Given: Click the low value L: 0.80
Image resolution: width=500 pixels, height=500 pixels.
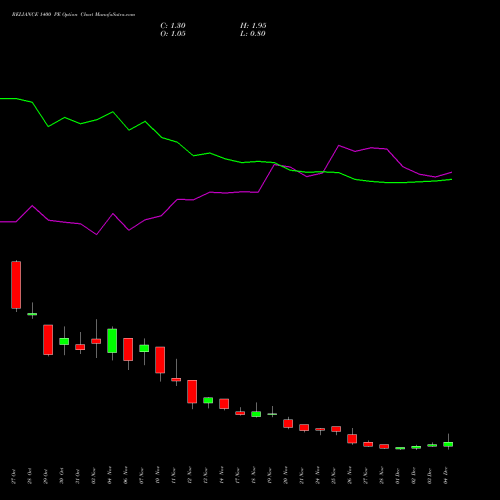Looking at the screenshot, I should pos(253,34).
